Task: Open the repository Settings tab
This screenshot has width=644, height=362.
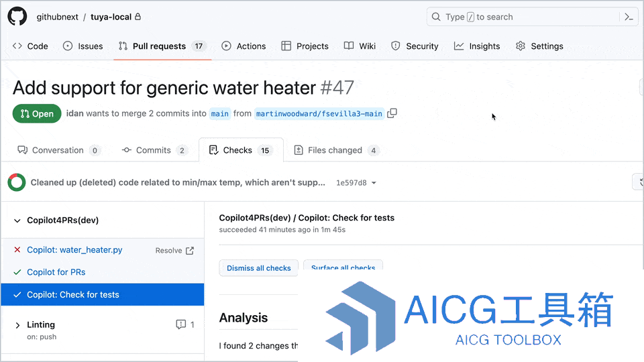Action: 539,46
